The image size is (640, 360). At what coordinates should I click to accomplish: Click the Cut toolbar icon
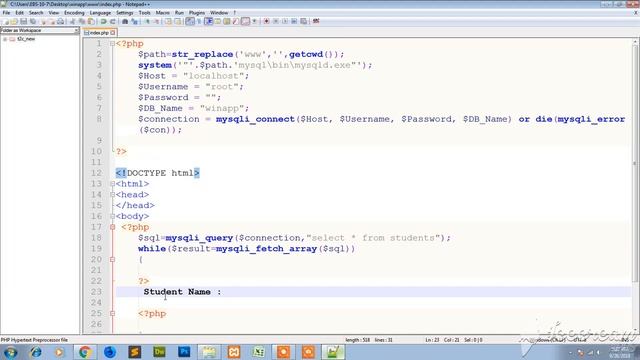pyautogui.click(x=72, y=21)
